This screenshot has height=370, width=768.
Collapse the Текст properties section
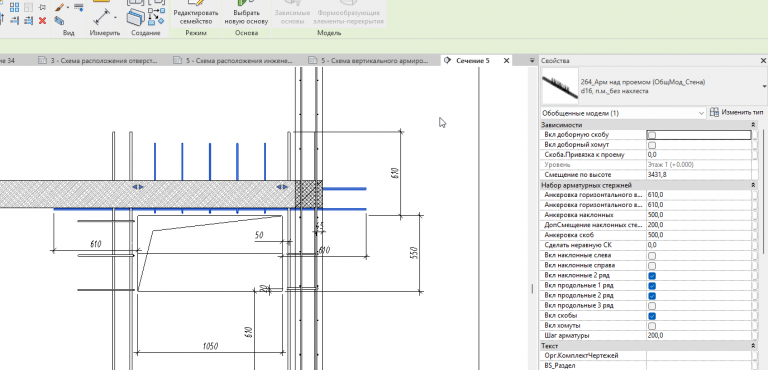coord(752,345)
